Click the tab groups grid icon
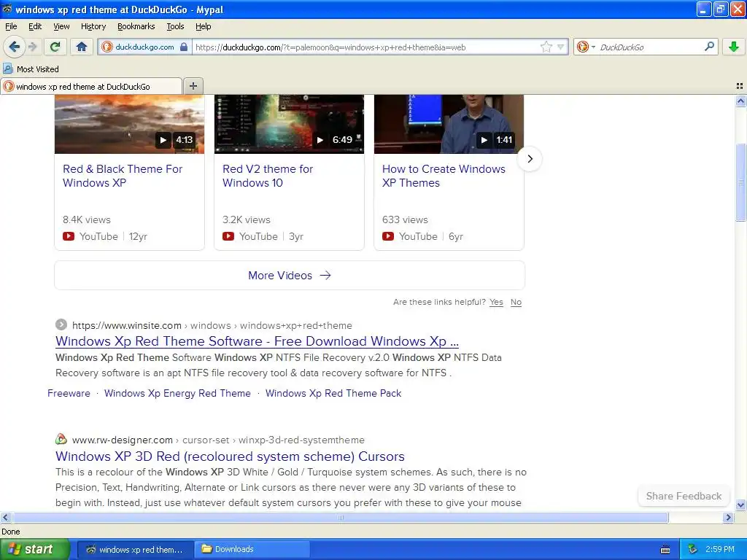747x560 pixels. (x=740, y=86)
